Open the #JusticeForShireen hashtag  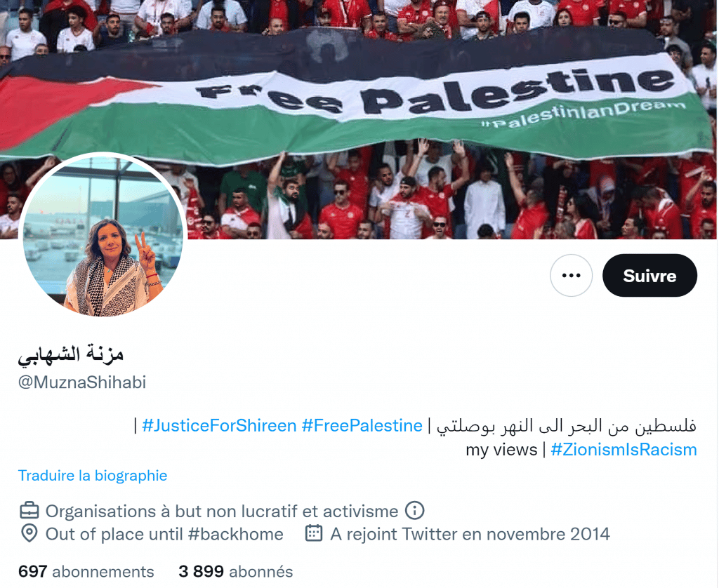click(219, 426)
